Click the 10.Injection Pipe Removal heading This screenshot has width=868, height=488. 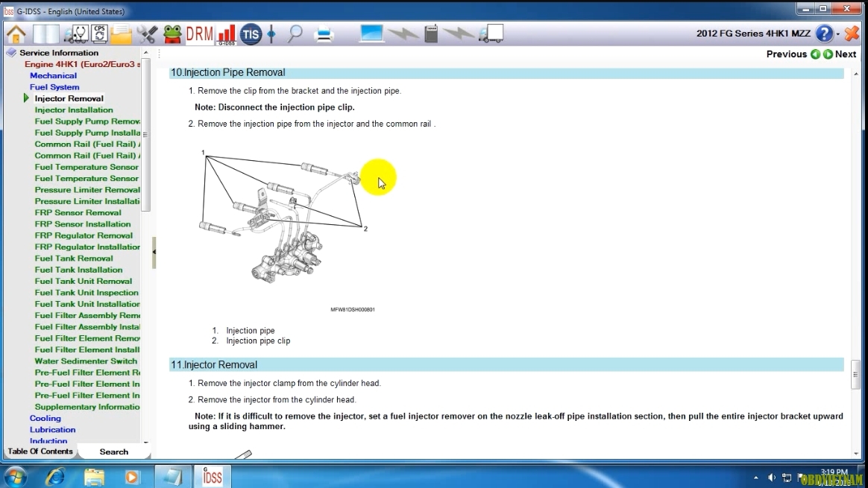(227, 72)
